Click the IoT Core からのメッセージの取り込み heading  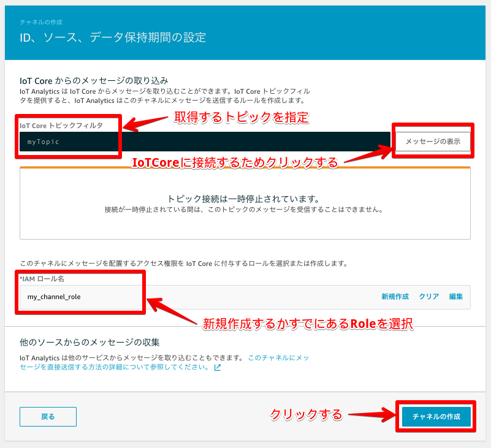click(94, 81)
